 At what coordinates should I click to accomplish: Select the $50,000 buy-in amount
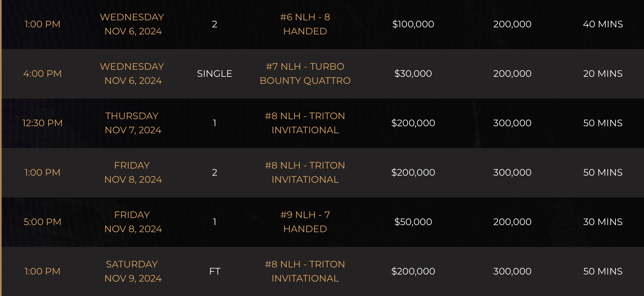point(413,222)
